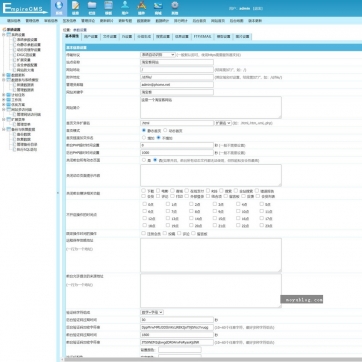Click page icon beside 备份数据
The height and width of the screenshot is (362, 362).
point(14,134)
